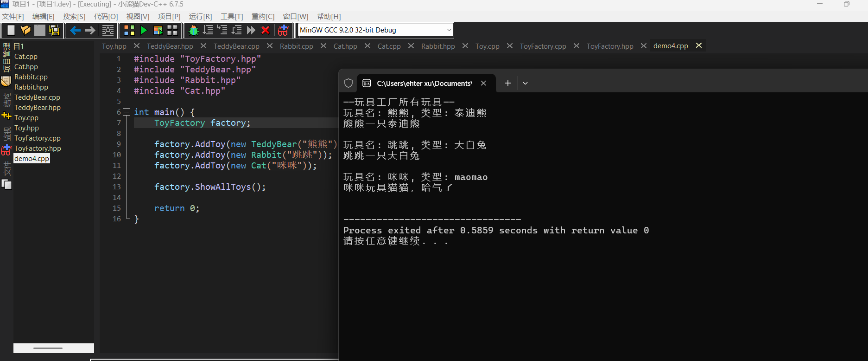Click the Compile and Run icon
The height and width of the screenshot is (361, 868).
click(x=158, y=30)
